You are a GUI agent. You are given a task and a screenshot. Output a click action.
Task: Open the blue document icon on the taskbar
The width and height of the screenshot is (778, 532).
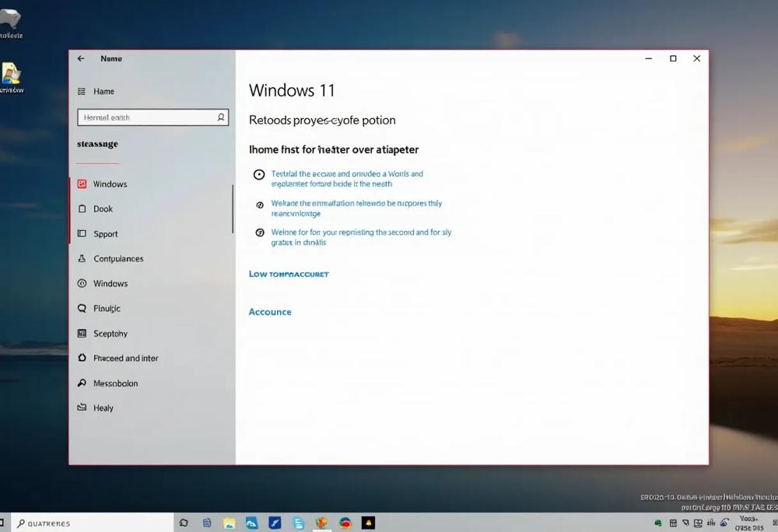pyautogui.click(x=207, y=523)
